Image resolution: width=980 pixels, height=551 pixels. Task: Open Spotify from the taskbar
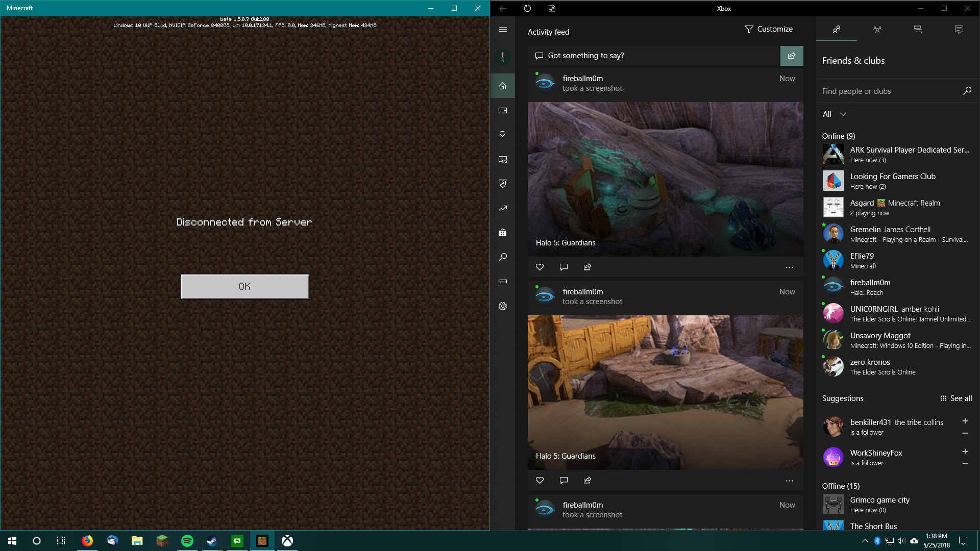[x=187, y=541]
